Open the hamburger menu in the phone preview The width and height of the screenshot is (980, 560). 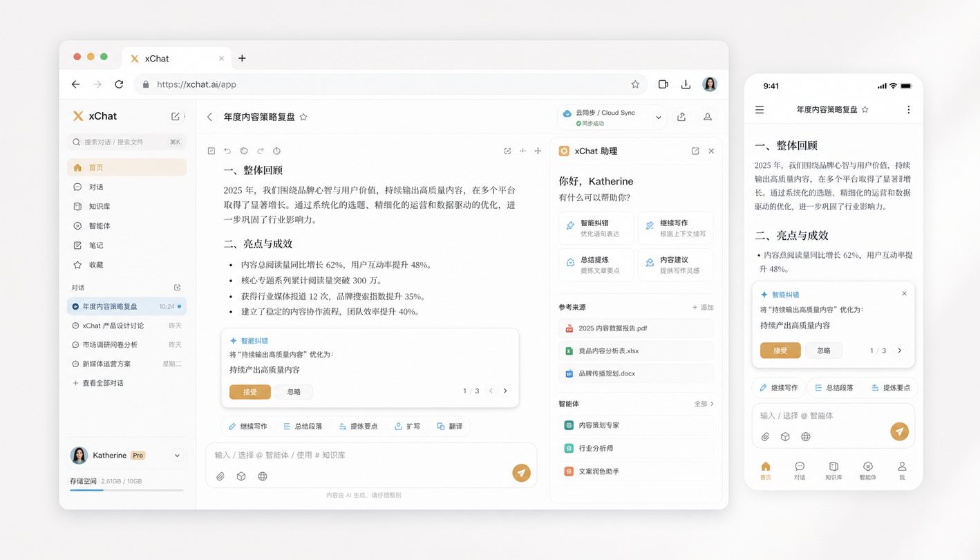[x=760, y=110]
